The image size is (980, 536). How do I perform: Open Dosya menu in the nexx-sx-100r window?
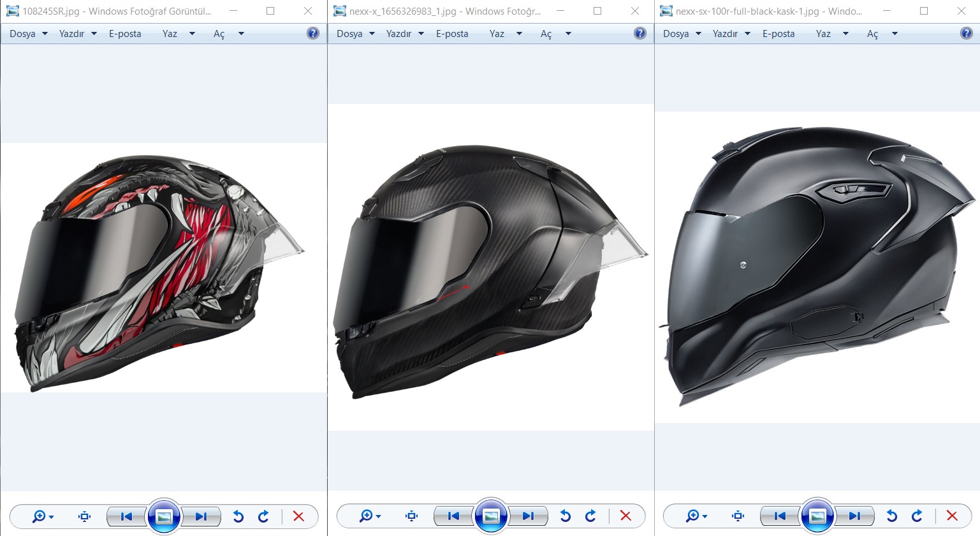(682, 34)
